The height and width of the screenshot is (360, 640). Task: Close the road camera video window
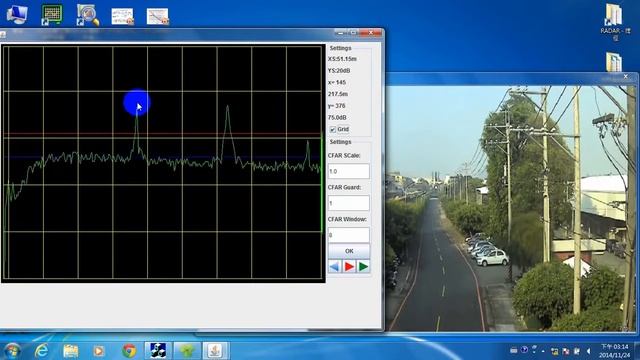[x=626, y=76]
